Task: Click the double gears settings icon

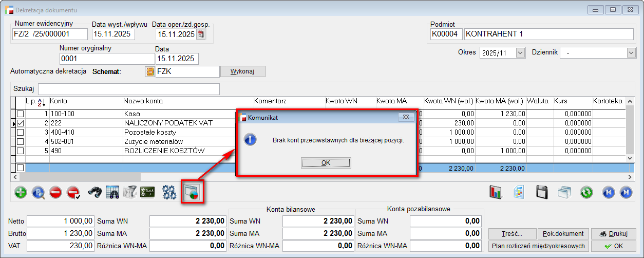Action: 169,192
